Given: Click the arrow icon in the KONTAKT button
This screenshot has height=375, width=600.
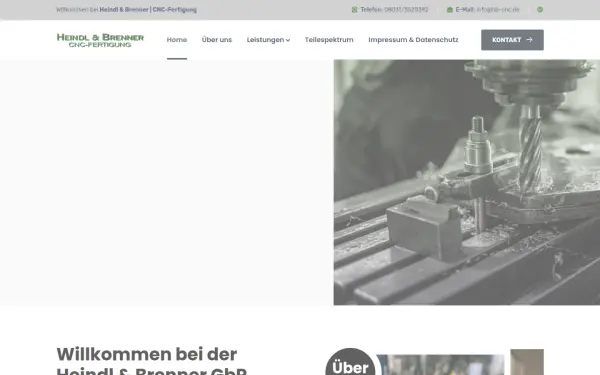Looking at the screenshot, I should click(x=529, y=40).
